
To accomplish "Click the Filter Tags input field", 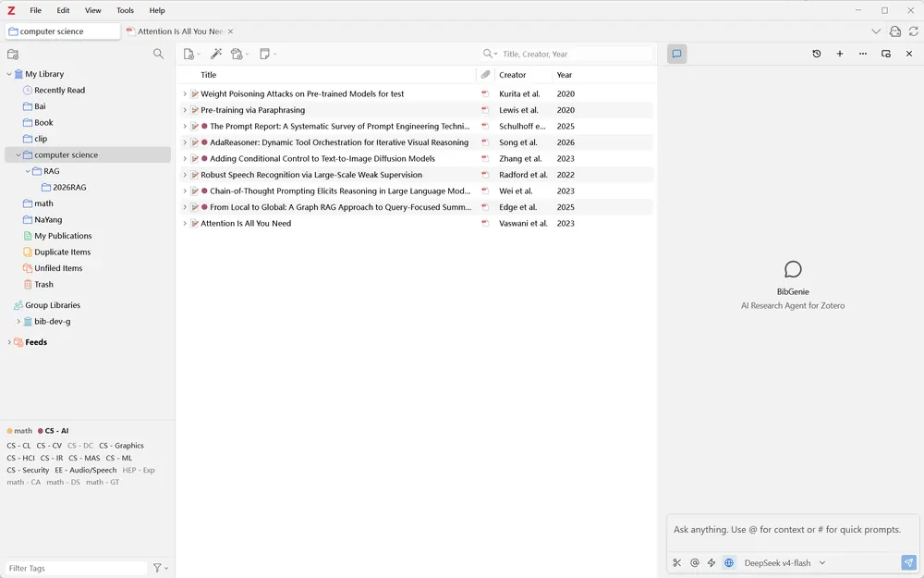I will 77,568.
